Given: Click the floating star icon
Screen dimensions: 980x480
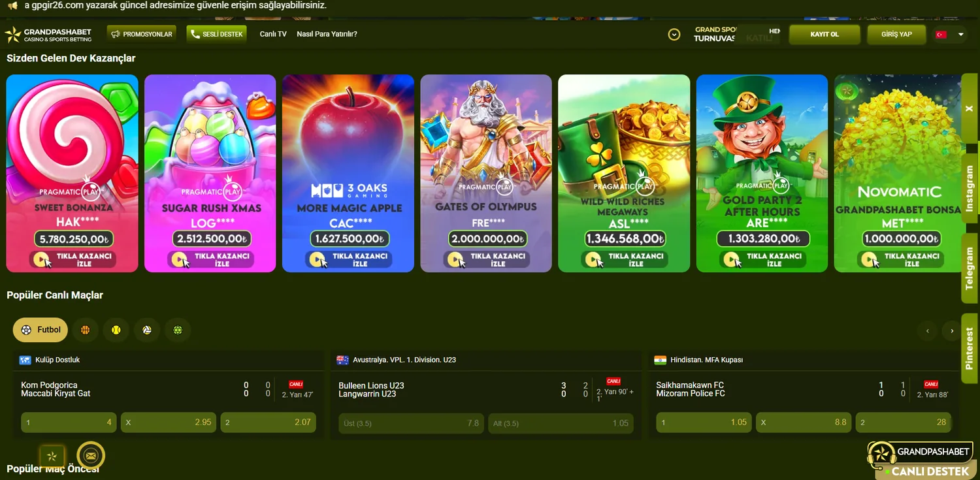Looking at the screenshot, I should (x=52, y=456).
